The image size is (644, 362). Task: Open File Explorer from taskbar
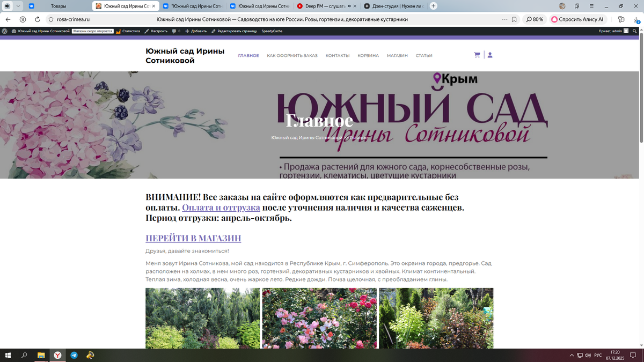[41, 355]
